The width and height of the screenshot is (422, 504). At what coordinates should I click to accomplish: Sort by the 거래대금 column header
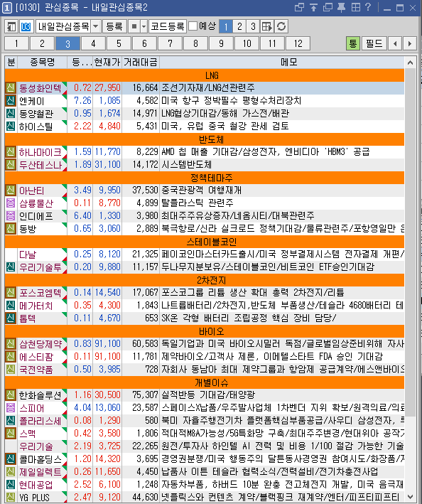[x=141, y=62]
